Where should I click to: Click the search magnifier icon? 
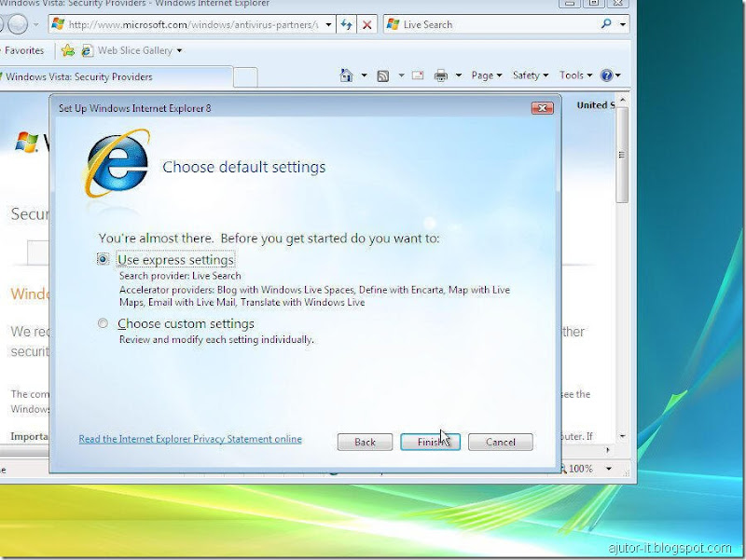coord(606,24)
